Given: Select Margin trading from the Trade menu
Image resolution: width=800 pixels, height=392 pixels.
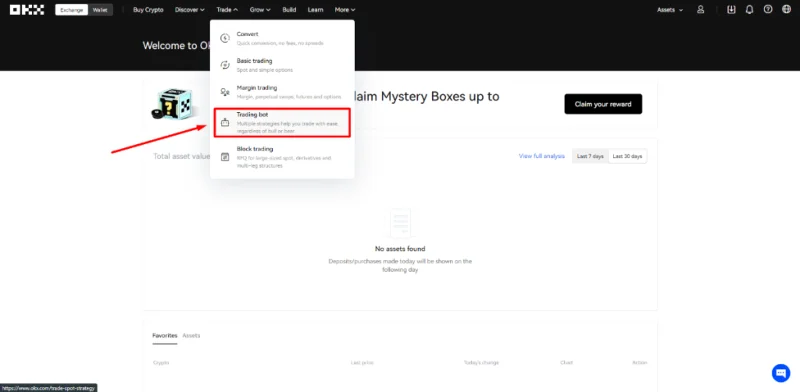Looking at the screenshot, I should [282, 92].
